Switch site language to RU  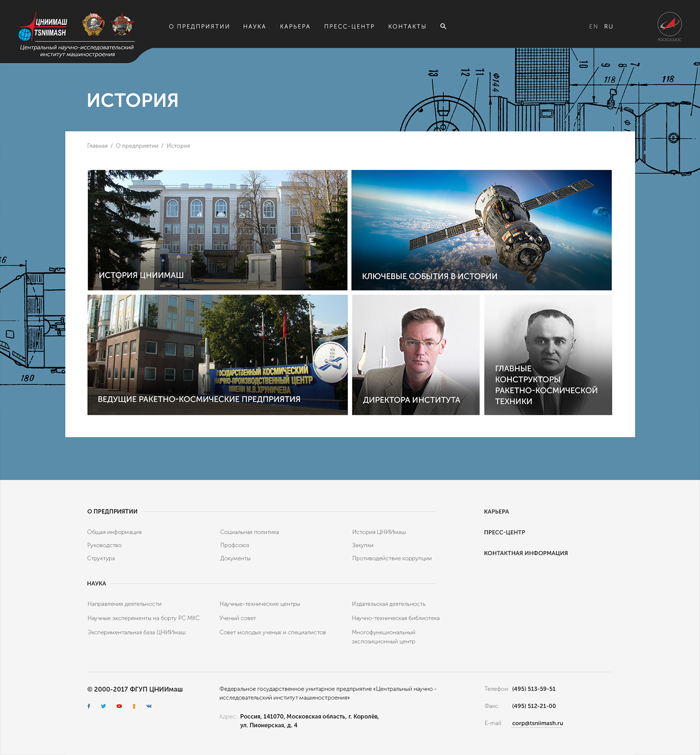point(609,26)
